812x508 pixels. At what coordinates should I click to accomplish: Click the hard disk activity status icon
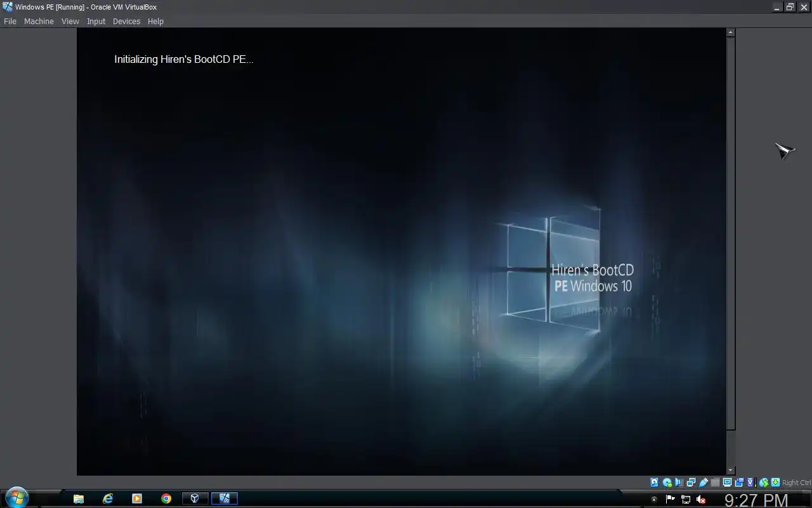tap(655, 483)
